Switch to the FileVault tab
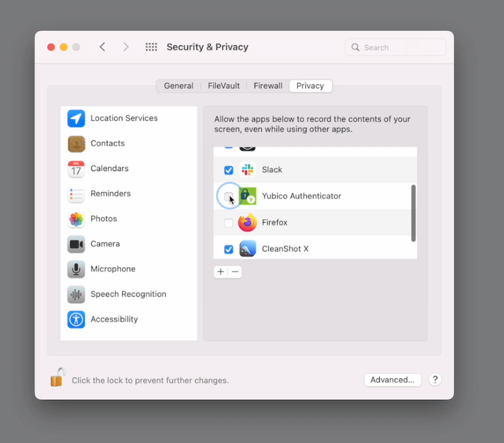 coord(224,86)
